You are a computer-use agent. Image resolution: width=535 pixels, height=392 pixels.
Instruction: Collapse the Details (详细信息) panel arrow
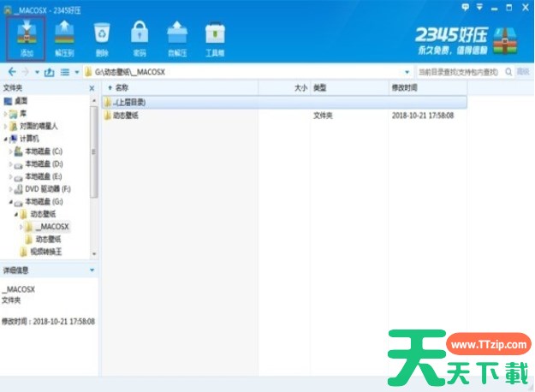[92, 270]
